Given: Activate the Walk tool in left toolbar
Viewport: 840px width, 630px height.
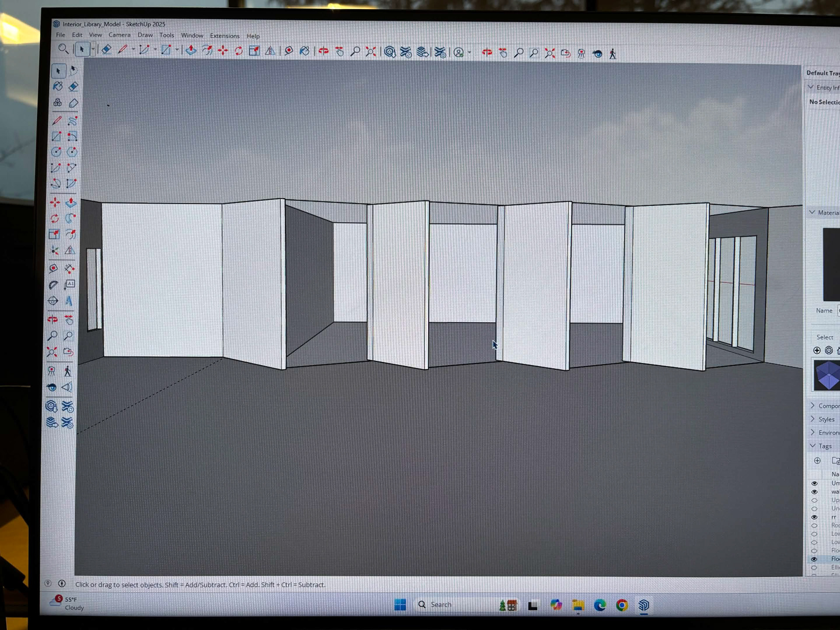Looking at the screenshot, I should (67, 371).
